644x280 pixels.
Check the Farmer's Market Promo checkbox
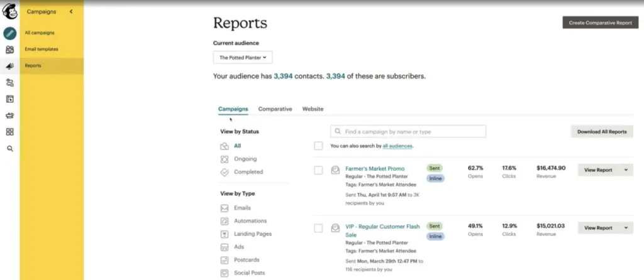click(x=318, y=170)
